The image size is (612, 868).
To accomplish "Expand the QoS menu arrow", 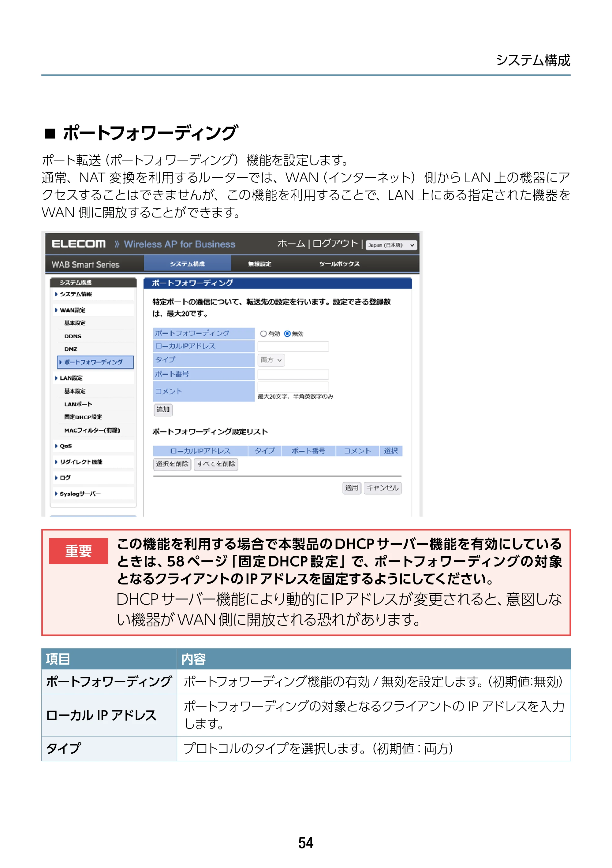I will pyautogui.click(x=56, y=446).
